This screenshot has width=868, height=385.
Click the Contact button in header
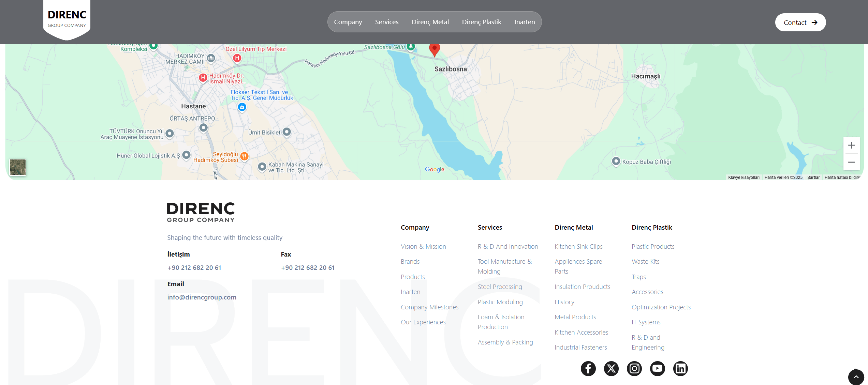[x=800, y=22]
